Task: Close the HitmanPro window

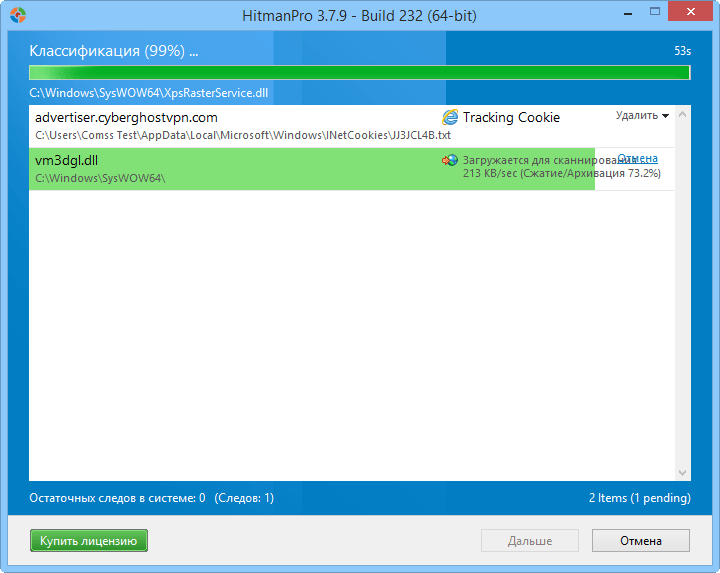Action: (x=690, y=12)
